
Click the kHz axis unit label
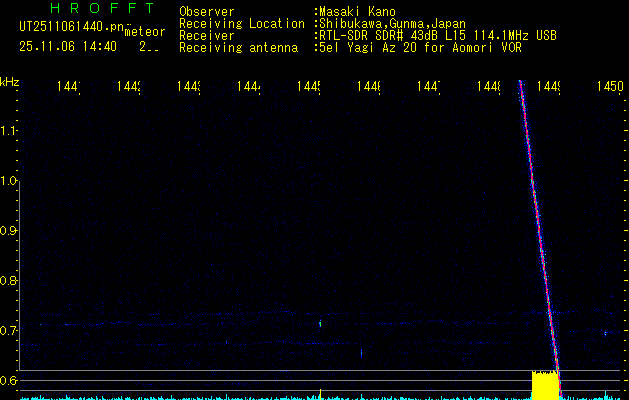click(10, 81)
